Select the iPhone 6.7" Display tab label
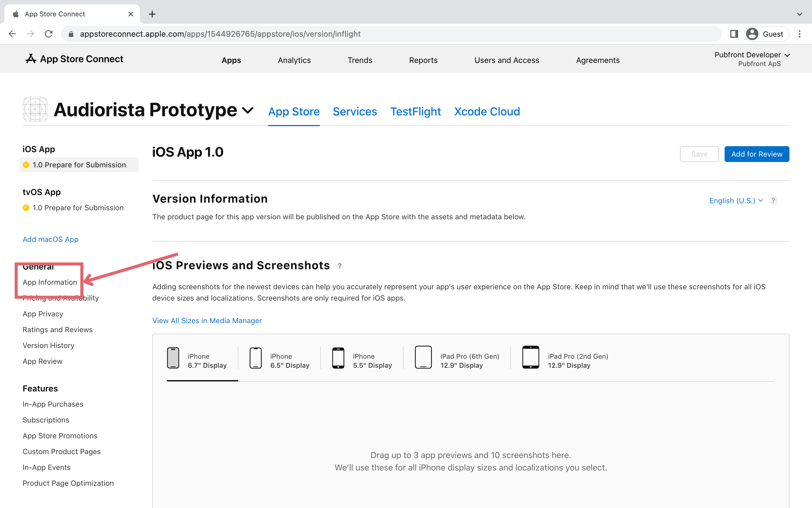This screenshot has height=508, width=812. (x=207, y=361)
